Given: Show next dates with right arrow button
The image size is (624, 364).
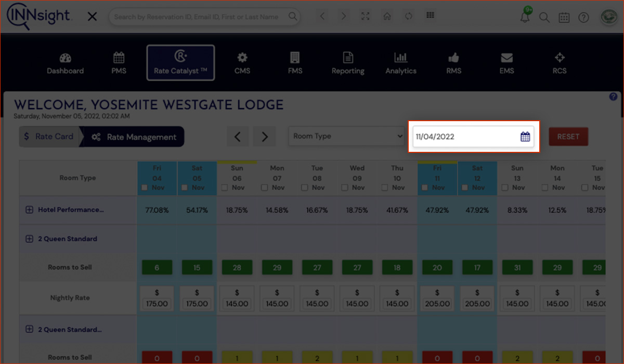Looking at the screenshot, I should 265,137.
